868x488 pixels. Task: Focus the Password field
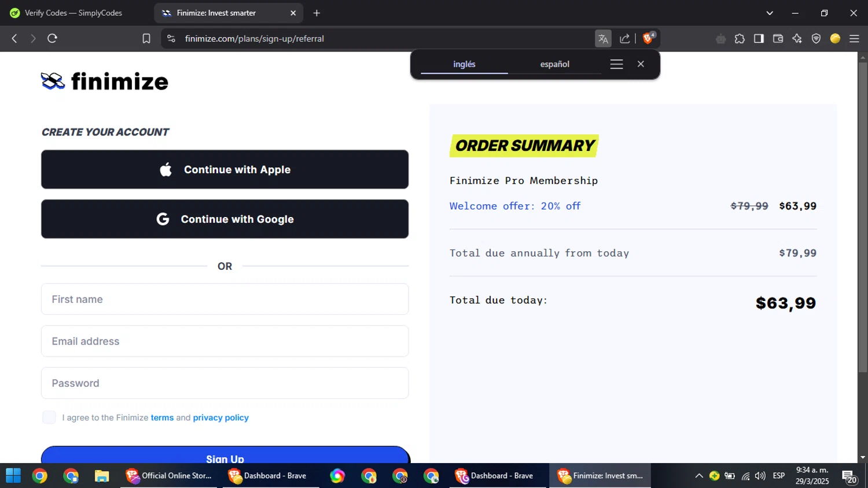(225, 383)
